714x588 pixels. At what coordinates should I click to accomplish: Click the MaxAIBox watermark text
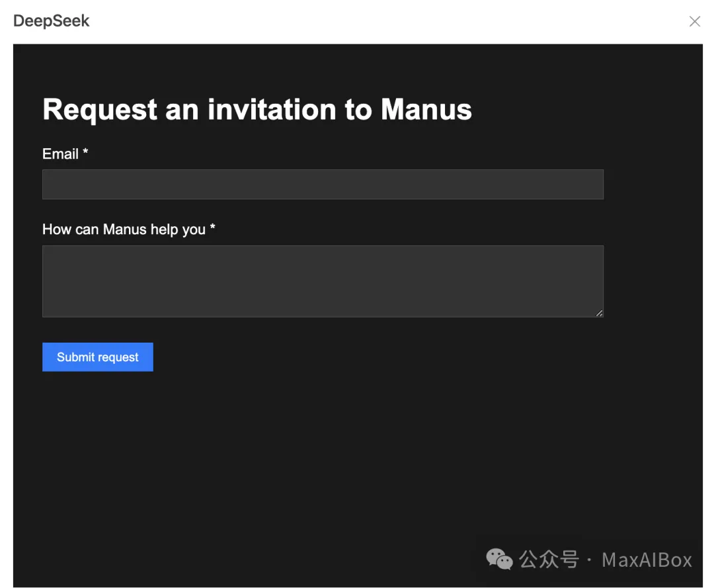click(x=647, y=560)
